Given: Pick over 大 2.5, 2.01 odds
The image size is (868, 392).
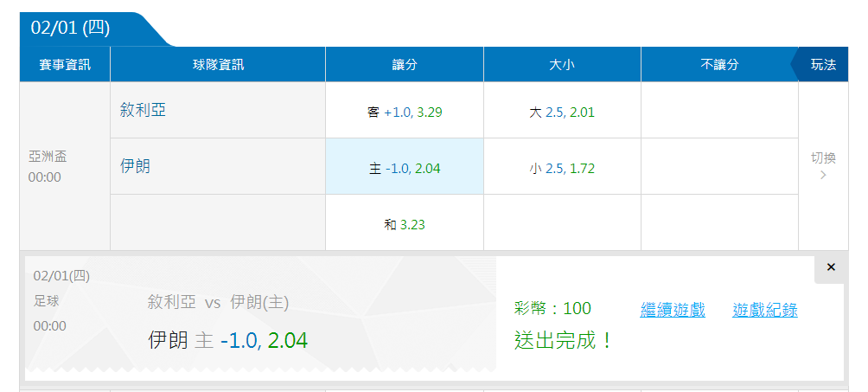Looking at the screenshot, I should (563, 111).
